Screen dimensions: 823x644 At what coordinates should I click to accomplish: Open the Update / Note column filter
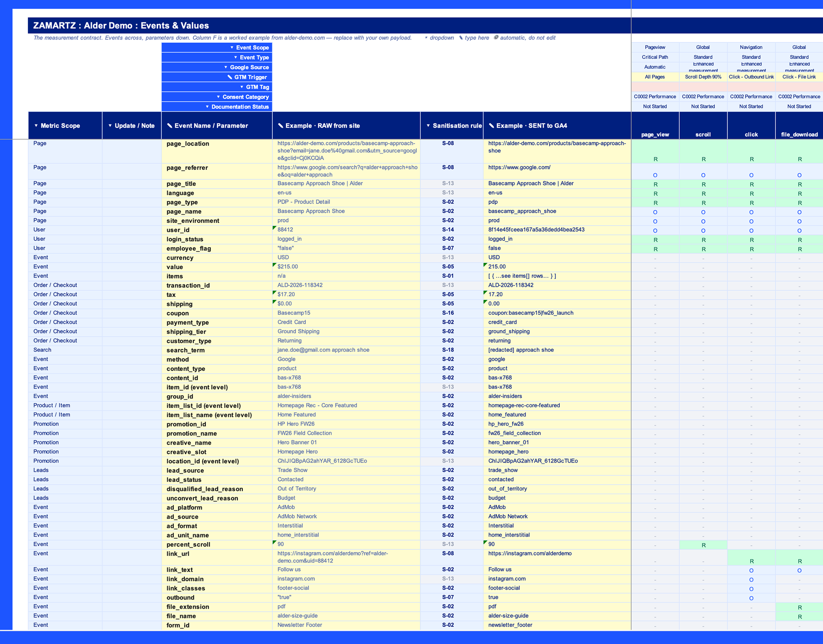click(110, 126)
